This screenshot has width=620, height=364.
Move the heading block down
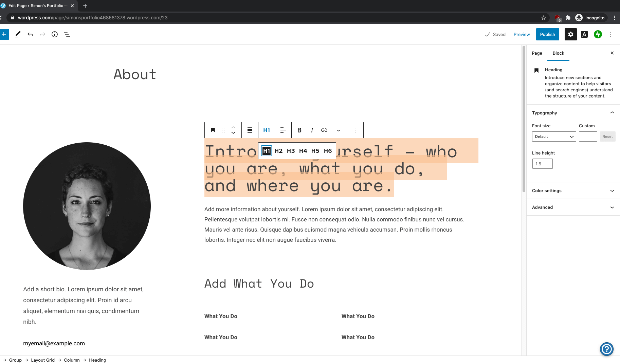tap(233, 133)
